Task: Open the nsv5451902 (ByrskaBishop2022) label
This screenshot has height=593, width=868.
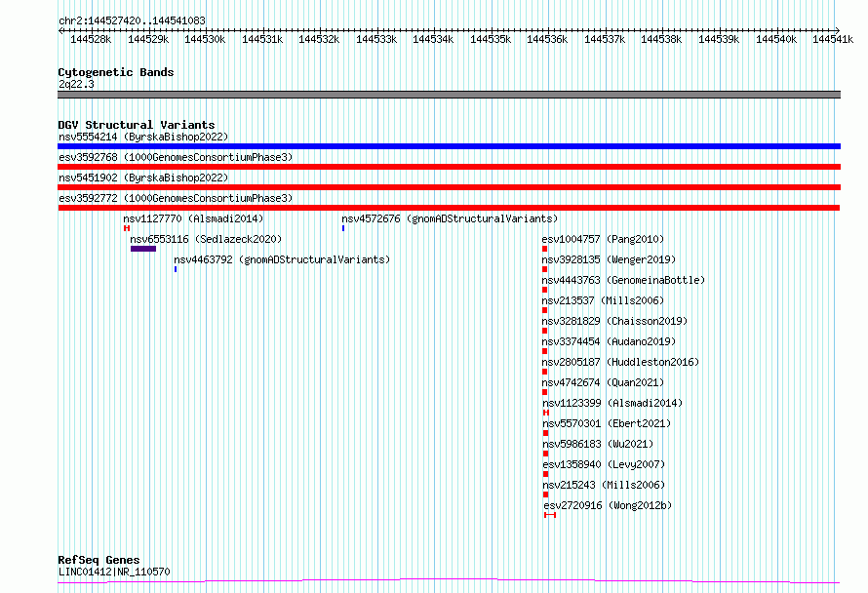Action: pyautogui.click(x=143, y=178)
